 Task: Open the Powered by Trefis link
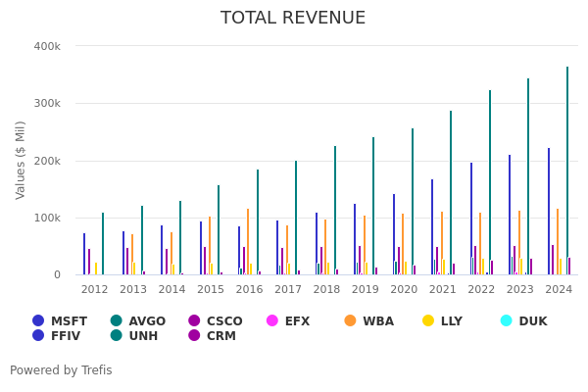click(x=61, y=370)
